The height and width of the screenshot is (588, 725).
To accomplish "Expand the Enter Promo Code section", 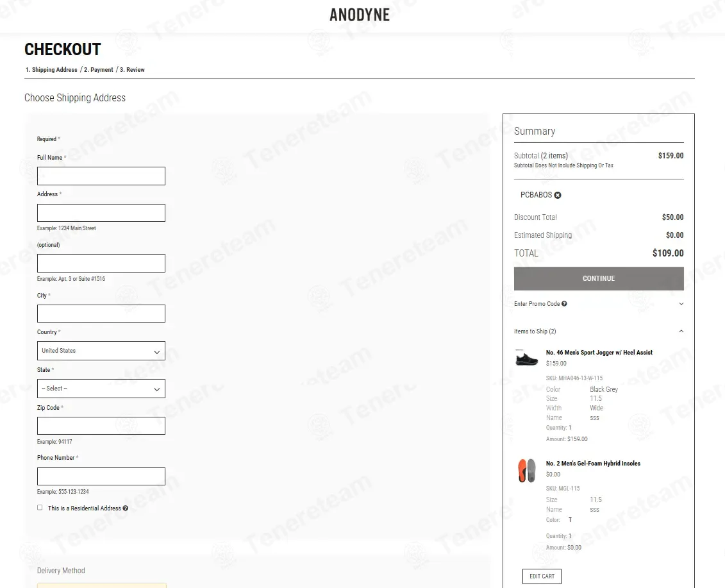I will click(599, 304).
